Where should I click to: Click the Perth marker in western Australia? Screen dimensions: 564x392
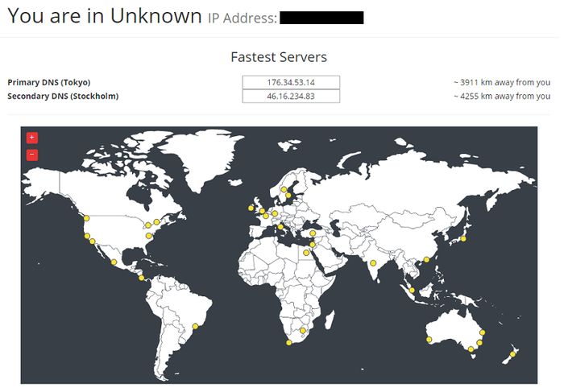pyautogui.click(x=429, y=340)
